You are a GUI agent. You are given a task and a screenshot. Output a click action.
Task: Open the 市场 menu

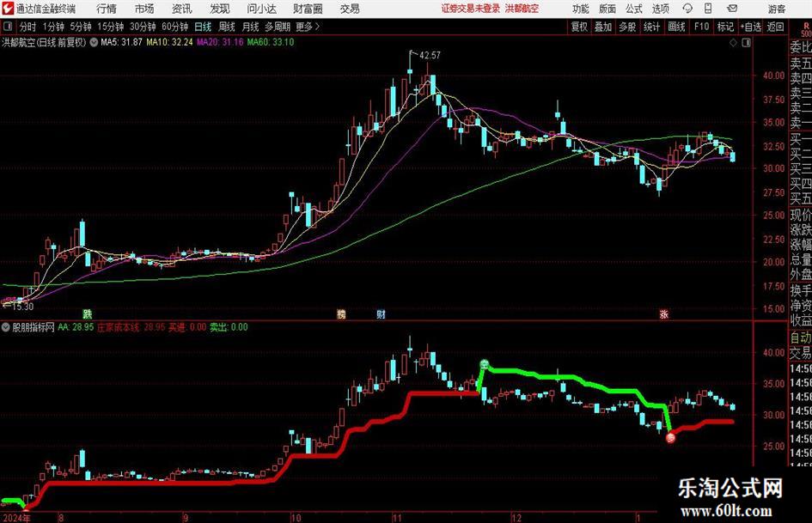[x=144, y=9]
